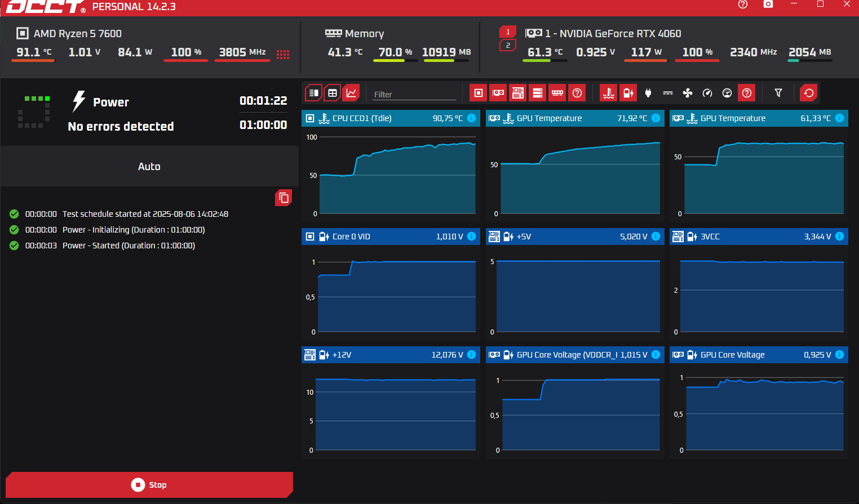
Task: Toggle the motherboard sensors filter
Action: (518, 93)
